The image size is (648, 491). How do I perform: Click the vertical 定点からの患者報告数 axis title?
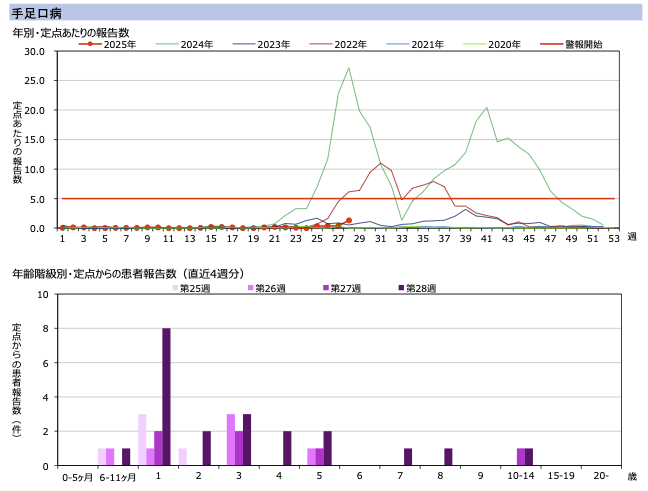pos(17,380)
